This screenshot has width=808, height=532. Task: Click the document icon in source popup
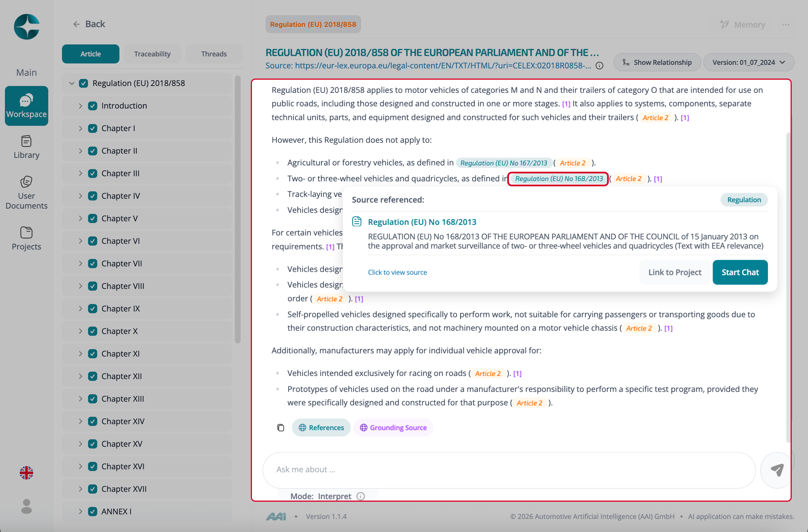pos(357,221)
